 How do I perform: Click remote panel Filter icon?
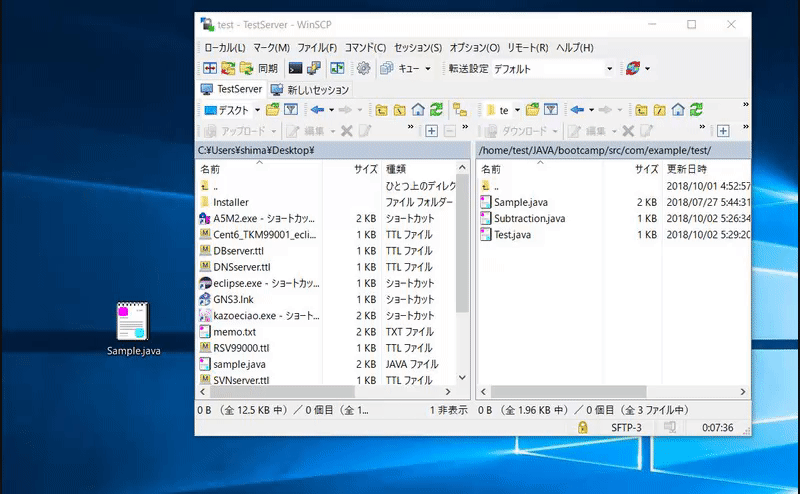coord(551,110)
